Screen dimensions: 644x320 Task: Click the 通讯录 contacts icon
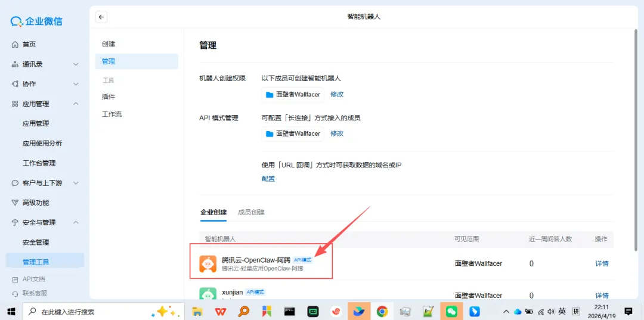15,64
